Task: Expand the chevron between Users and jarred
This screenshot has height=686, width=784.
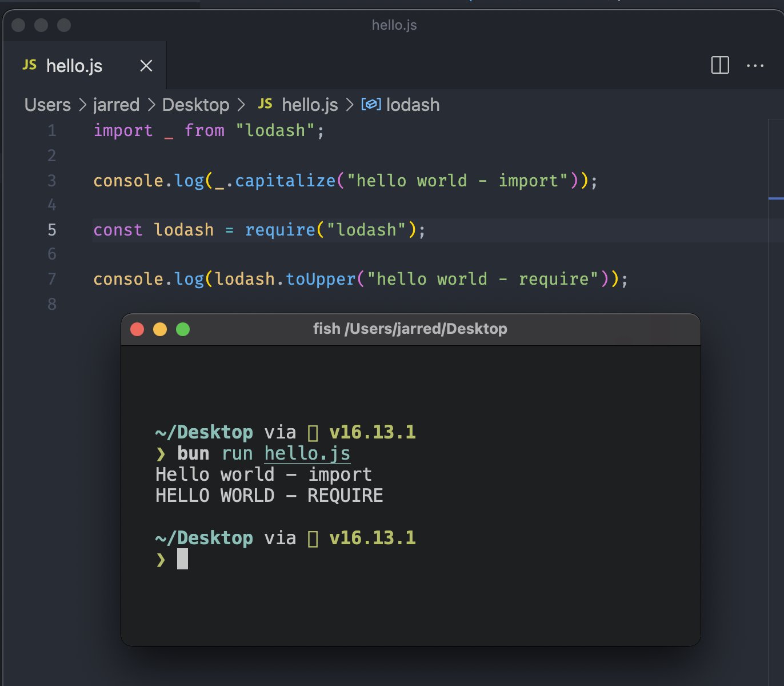Action: [83, 105]
